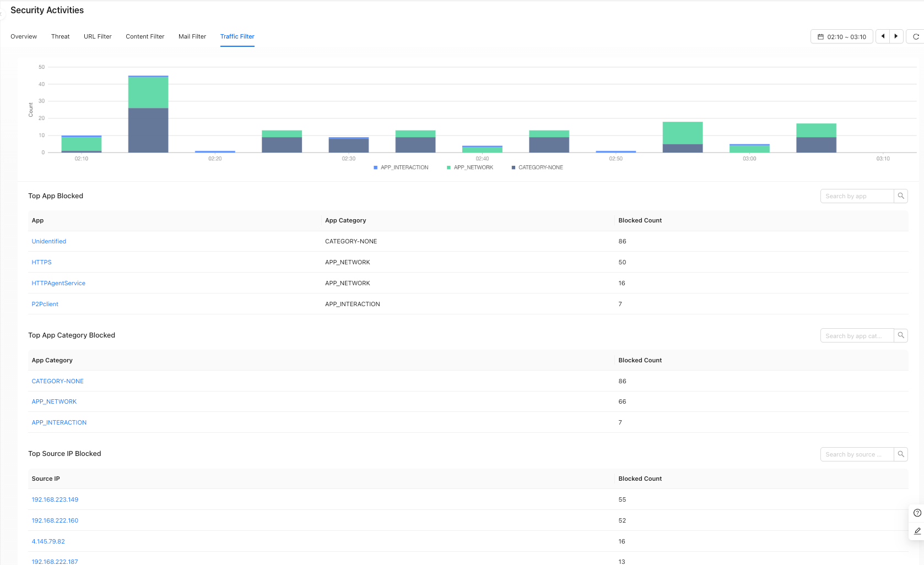Toggle CATEGORY-NONE legend series
The height and width of the screenshot is (565, 924).
tap(537, 167)
